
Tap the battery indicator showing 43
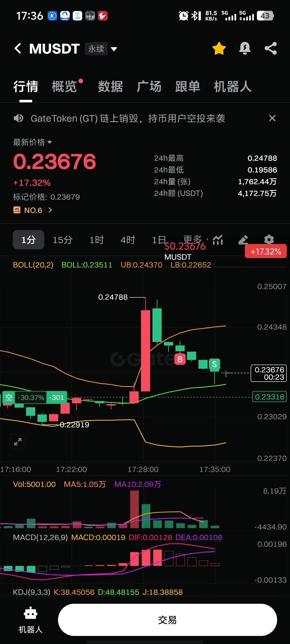265,16
